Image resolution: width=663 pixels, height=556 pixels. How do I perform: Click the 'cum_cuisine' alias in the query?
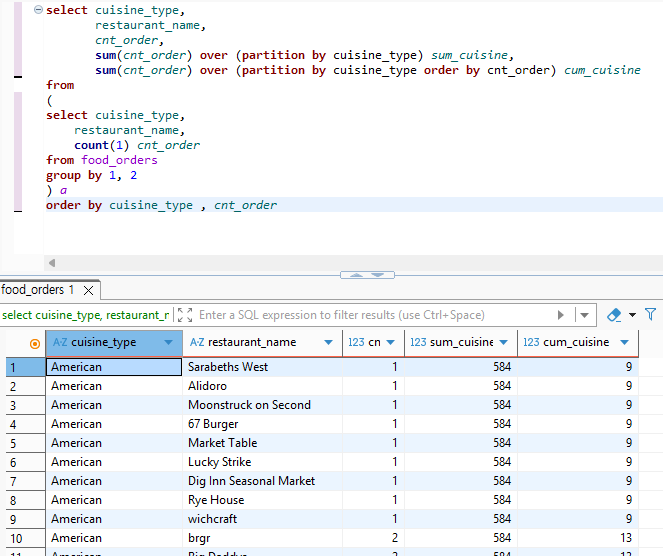[602, 70]
